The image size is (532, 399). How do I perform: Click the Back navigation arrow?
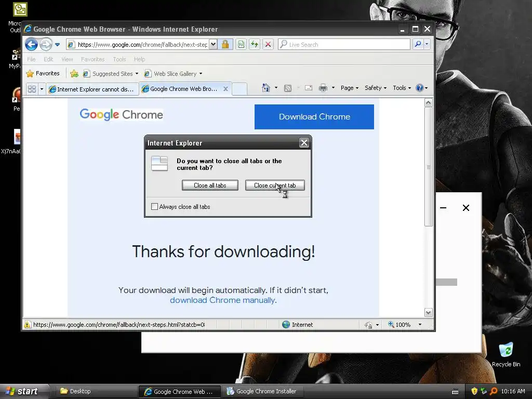coord(31,44)
